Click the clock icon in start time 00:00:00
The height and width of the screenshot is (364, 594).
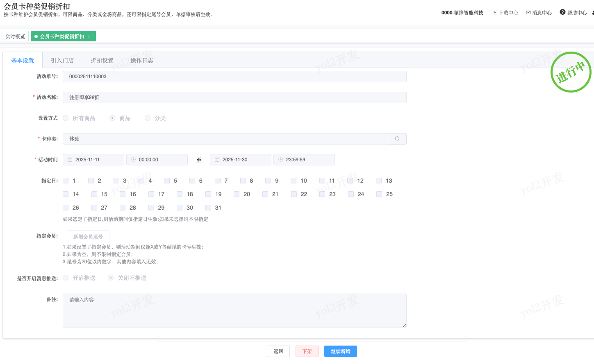point(133,160)
